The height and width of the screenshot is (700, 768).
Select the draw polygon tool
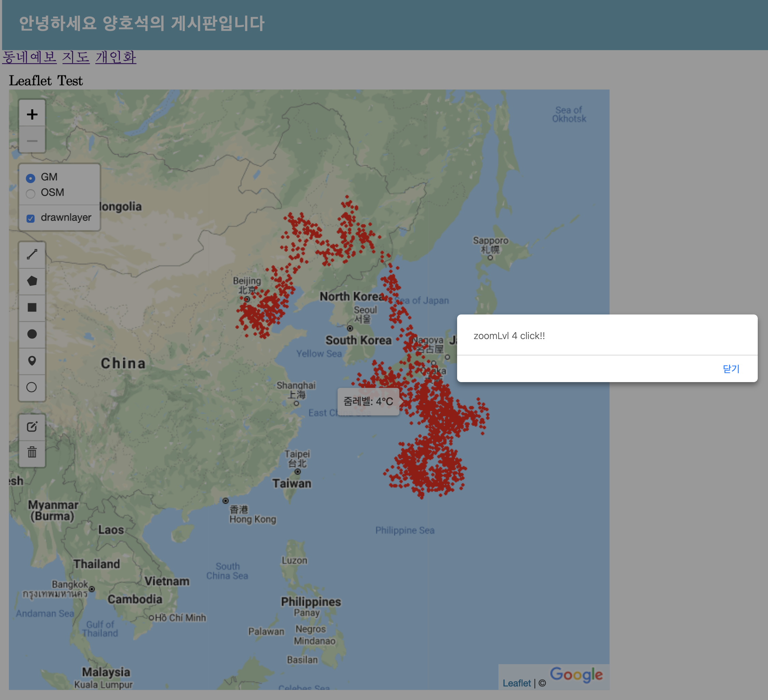point(32,281)
